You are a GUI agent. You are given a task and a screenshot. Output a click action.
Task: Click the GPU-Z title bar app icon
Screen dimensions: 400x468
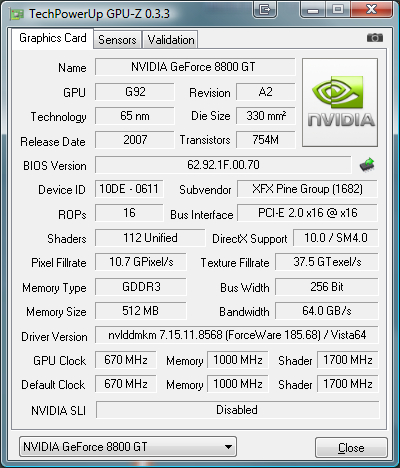point(17,14)
